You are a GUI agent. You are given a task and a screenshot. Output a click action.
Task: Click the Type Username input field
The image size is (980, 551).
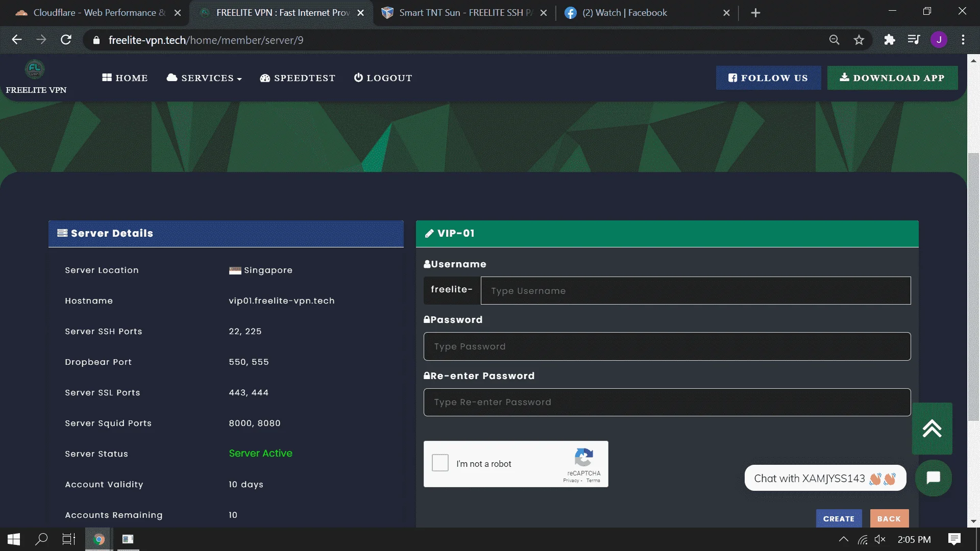tap(696, 291)
